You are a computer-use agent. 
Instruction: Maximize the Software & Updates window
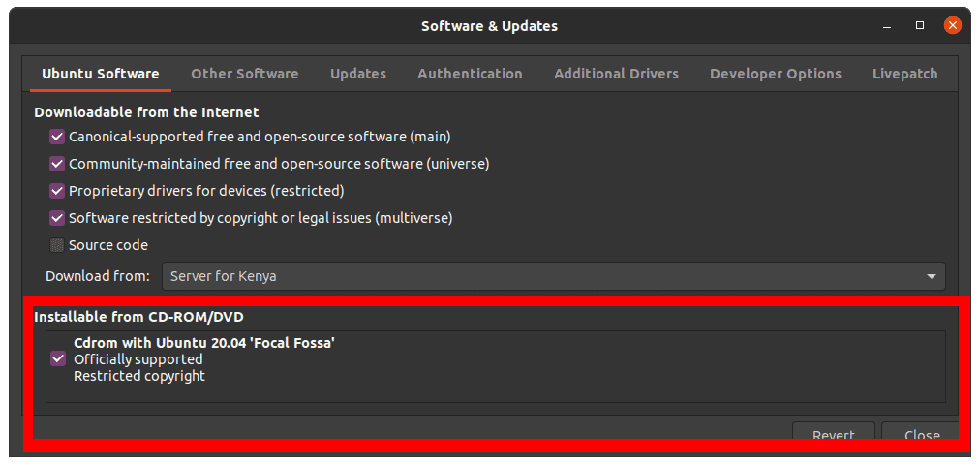pos(920,26)
